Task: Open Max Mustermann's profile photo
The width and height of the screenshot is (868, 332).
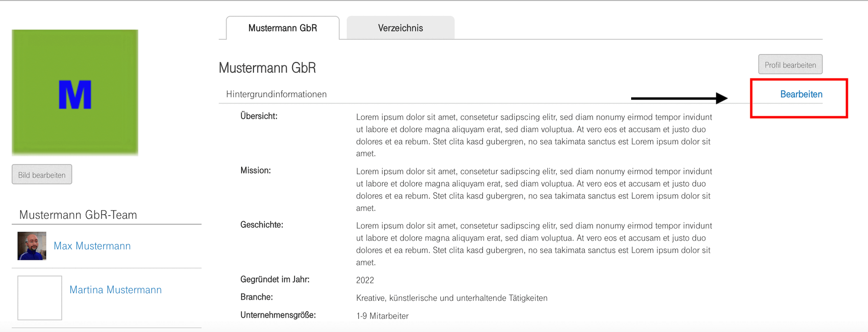Action: (32, 246)
